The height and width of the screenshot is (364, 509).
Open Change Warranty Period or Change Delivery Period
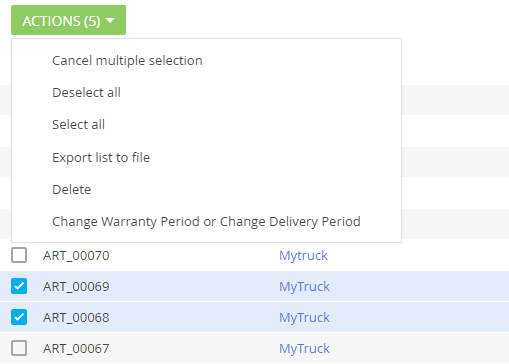(206, 221)
